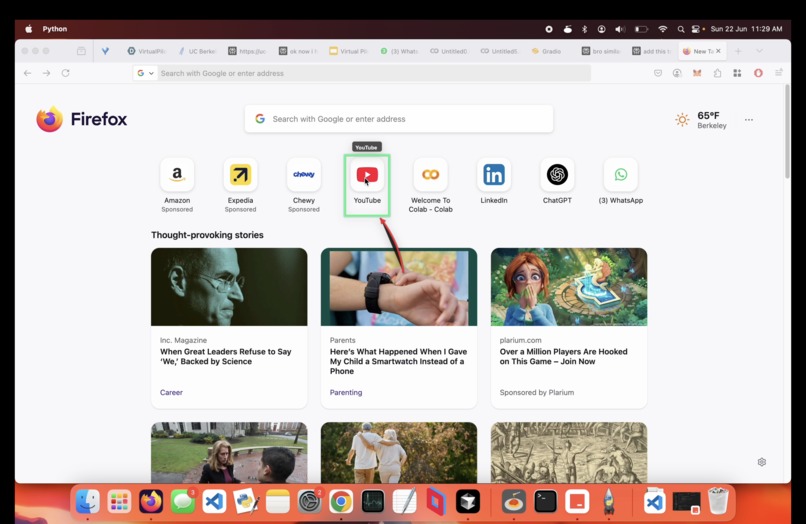This screenshot has height=524, width=806.
Task: Click the Firefox logo on new tab page
Action: 82,119
